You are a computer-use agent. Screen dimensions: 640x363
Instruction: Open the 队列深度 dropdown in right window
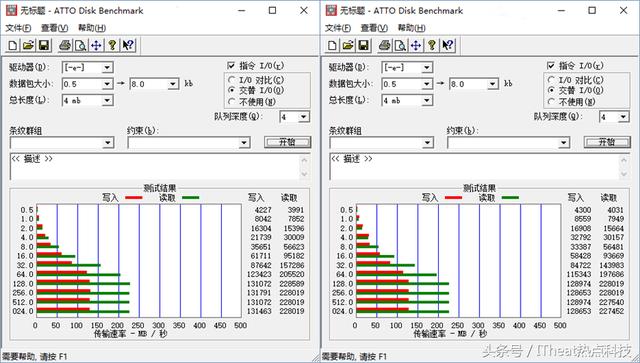[x=623, y=117]
